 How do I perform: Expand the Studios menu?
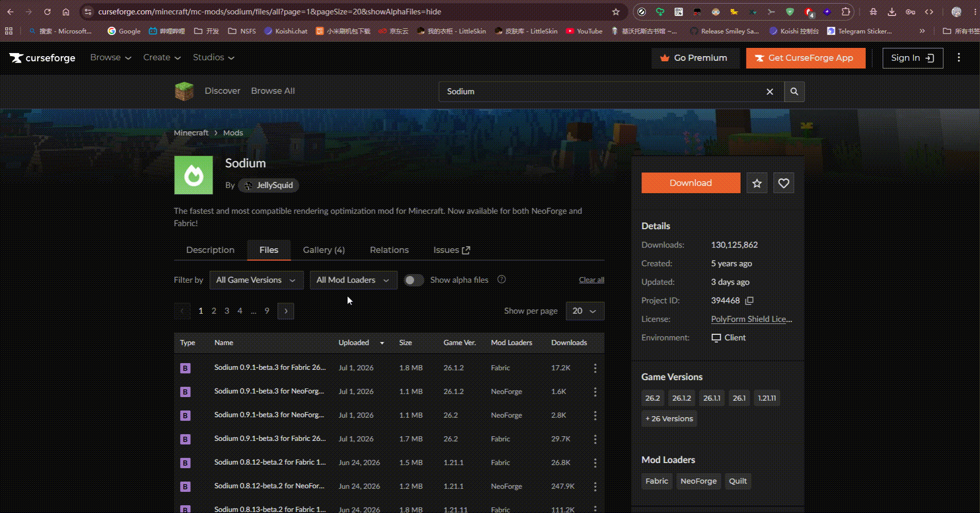(214, 58)
